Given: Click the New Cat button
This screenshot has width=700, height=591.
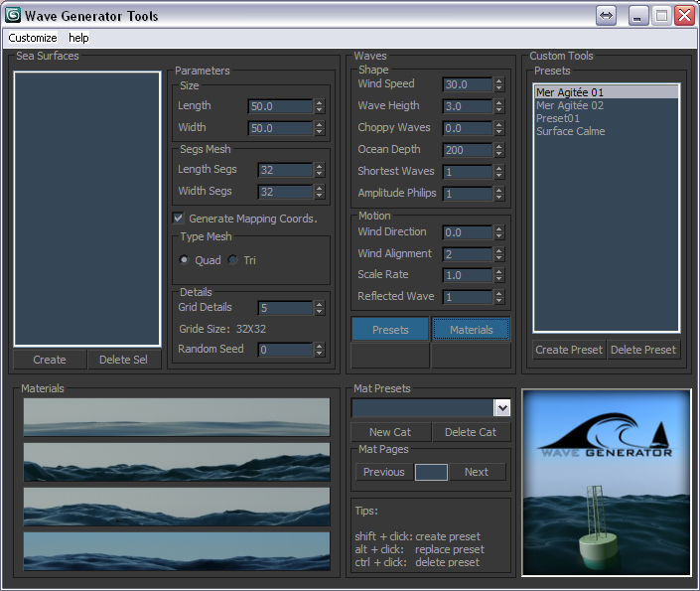Looking at the screenshot, I should point(390,432).
